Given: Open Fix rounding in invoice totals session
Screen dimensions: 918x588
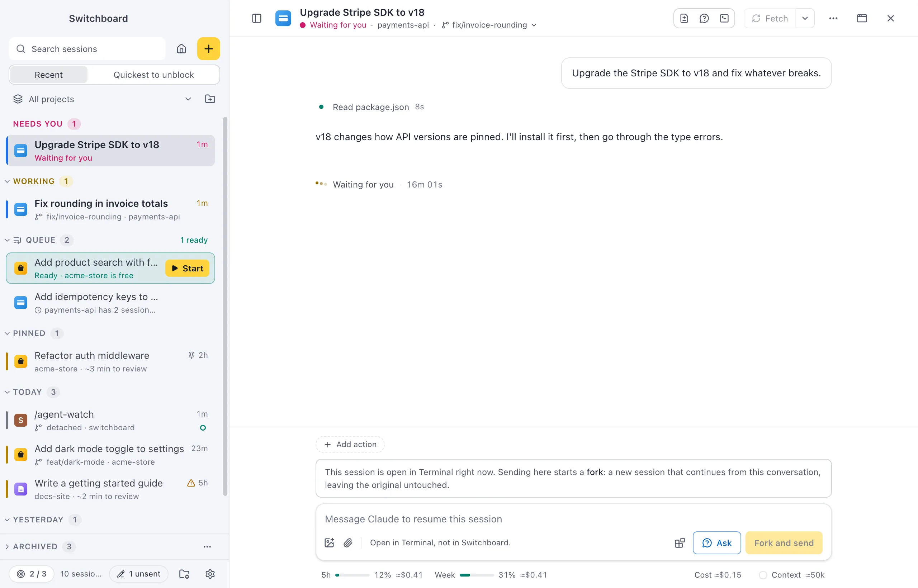Looking at the screenshot, I should [111, 210].
